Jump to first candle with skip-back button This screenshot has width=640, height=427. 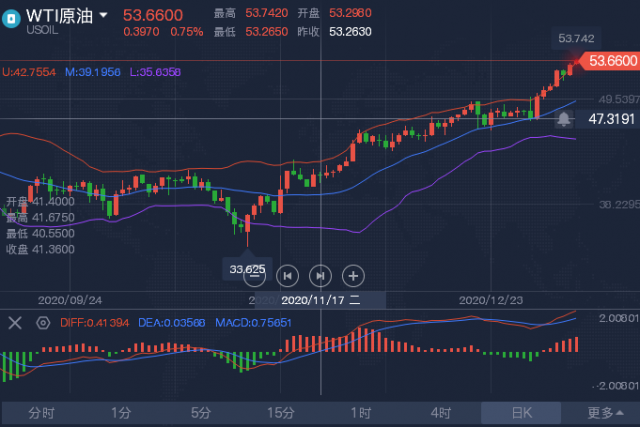tap(287, 276)
